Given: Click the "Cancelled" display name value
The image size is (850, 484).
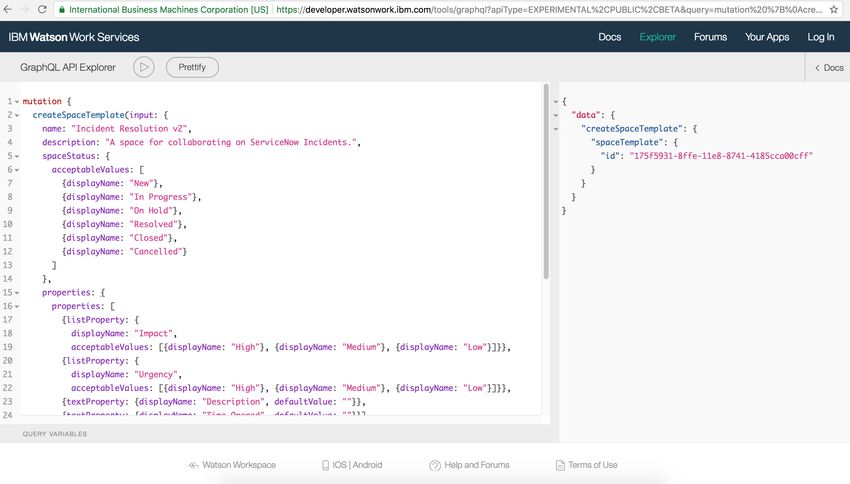Looking at the screenshot, I should click(156, 251).
